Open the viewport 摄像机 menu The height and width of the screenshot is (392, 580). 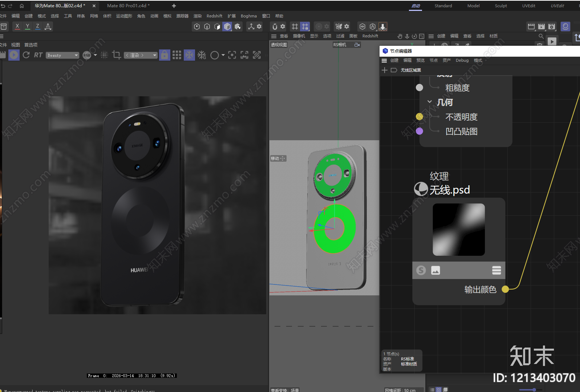tap(299, 36)
